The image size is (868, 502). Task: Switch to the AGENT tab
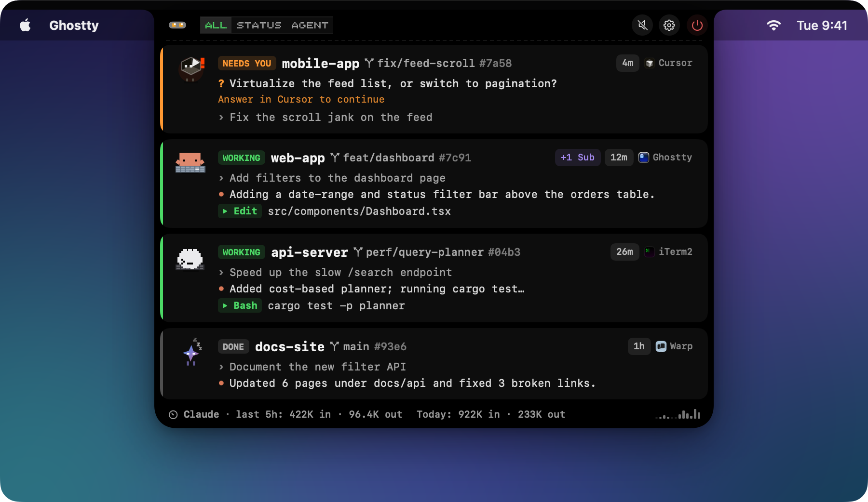click(x=310, y=25)
